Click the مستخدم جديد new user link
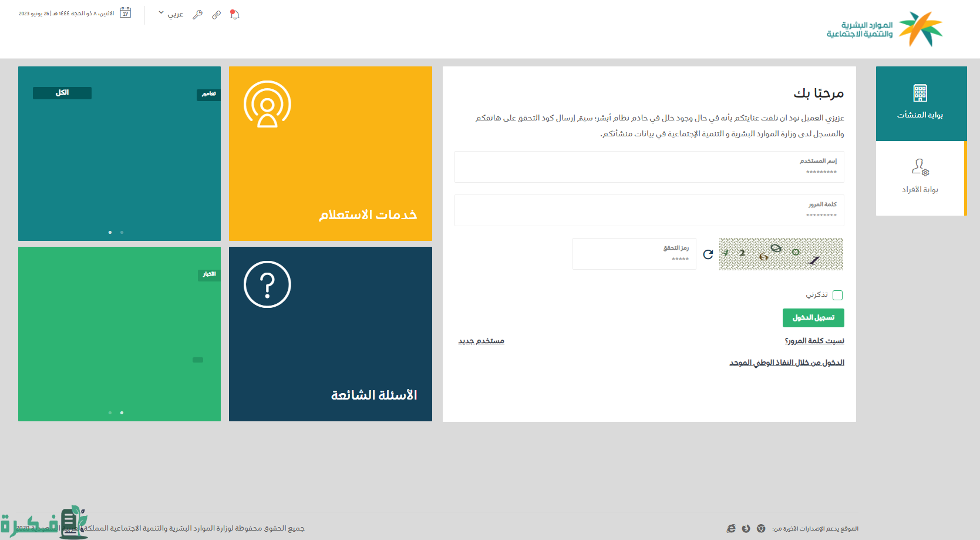Viewport: 980px width, 540px height. tap(481, 341)
